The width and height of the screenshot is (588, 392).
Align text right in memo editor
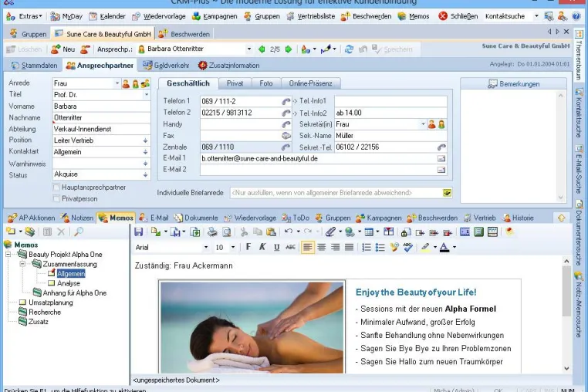tap(335, 247)
